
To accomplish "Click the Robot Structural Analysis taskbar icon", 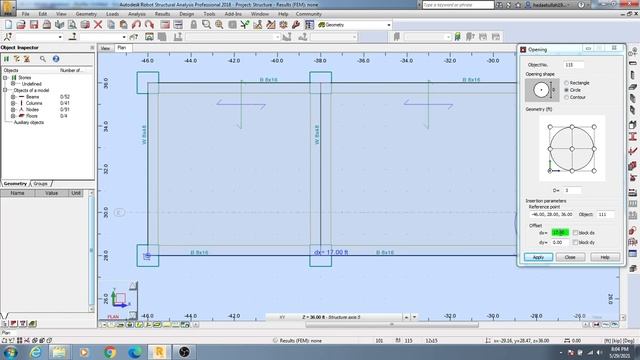I will pyautogui.click(x=159, y=352).
